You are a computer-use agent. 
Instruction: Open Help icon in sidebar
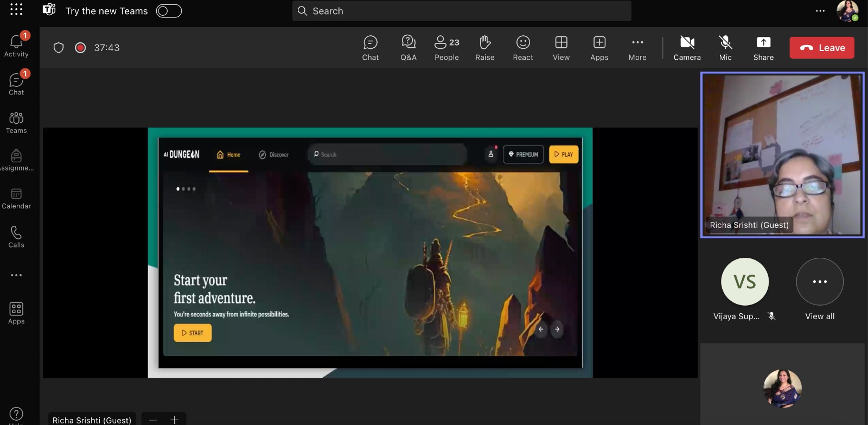click(x=16, y=414)
